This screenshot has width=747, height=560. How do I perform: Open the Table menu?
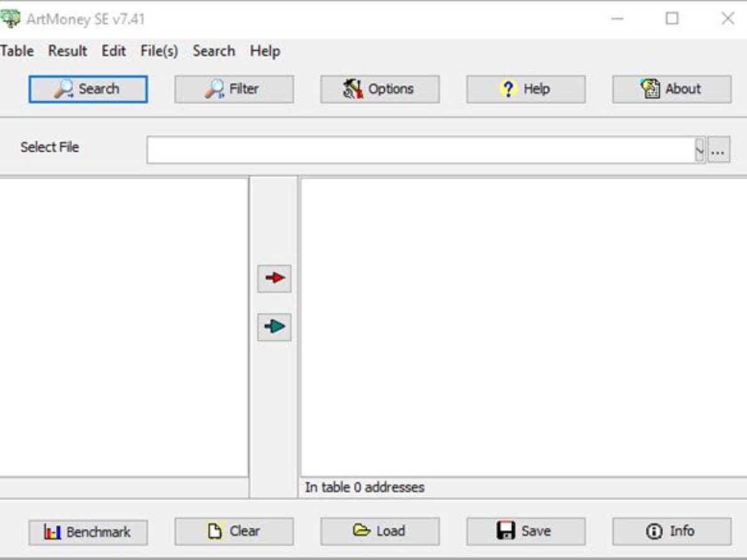point(17,51)
